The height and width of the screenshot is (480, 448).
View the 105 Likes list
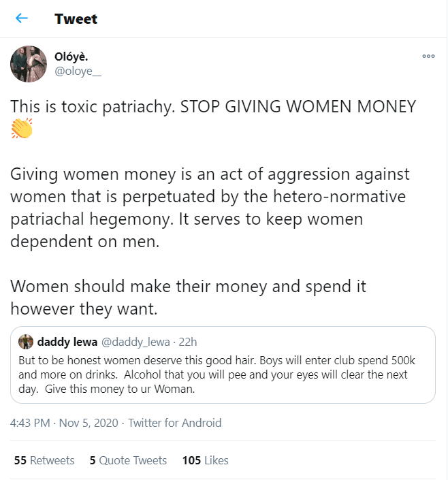point(205,460)
